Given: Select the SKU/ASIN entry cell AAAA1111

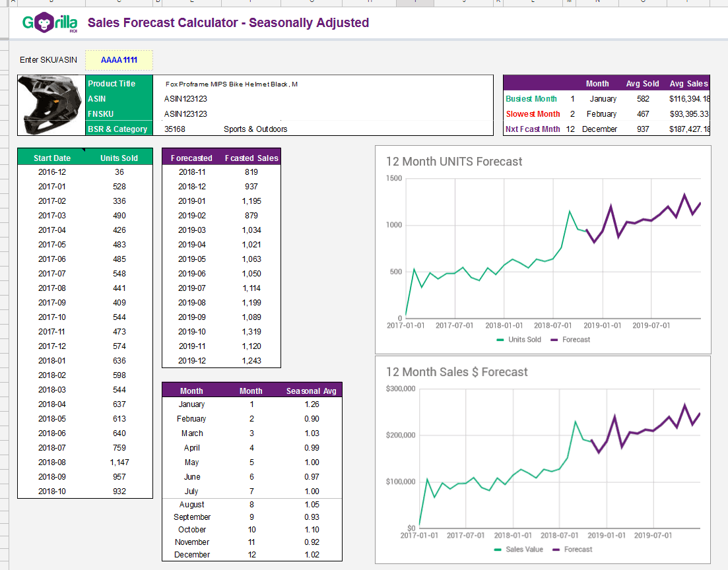Looking at the screenshot, I should coord(119,59).
